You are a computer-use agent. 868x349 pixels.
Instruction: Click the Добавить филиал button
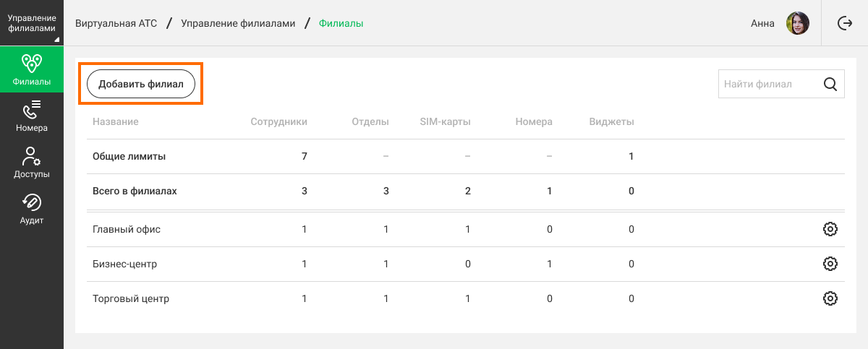[x=141, y=84]
